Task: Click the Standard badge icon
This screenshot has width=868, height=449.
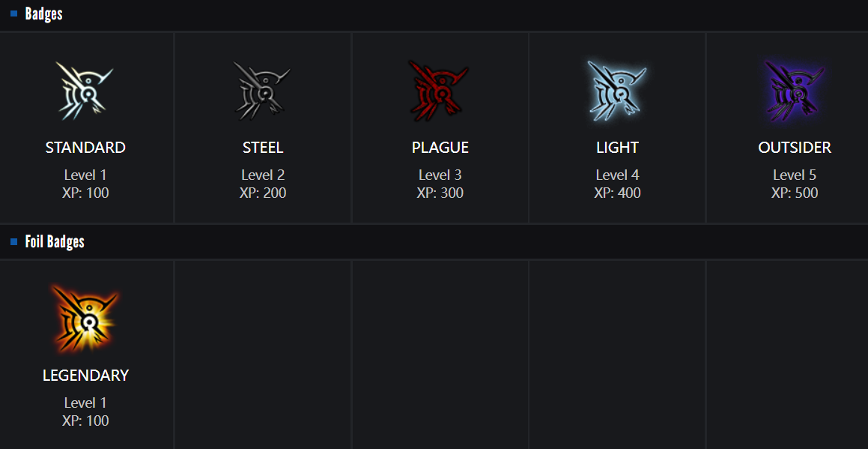Action: click(85, 91)
